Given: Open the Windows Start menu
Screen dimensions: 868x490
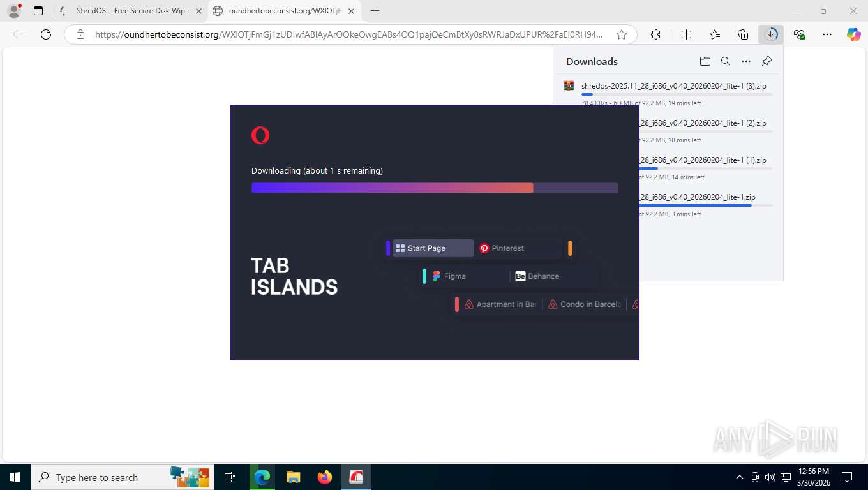Looking at the screenshot, I should [x=15, y=477].
